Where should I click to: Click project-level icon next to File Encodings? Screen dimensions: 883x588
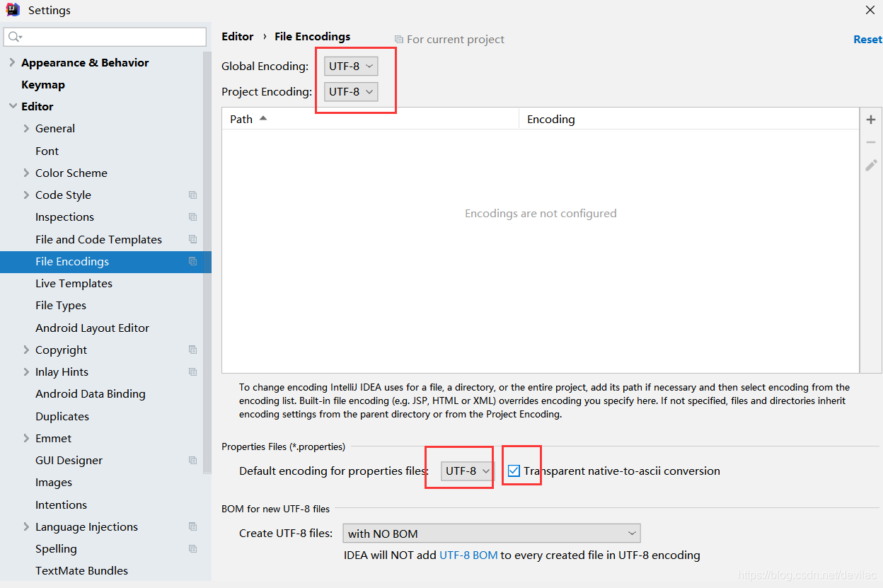click(x=192, y=261)
